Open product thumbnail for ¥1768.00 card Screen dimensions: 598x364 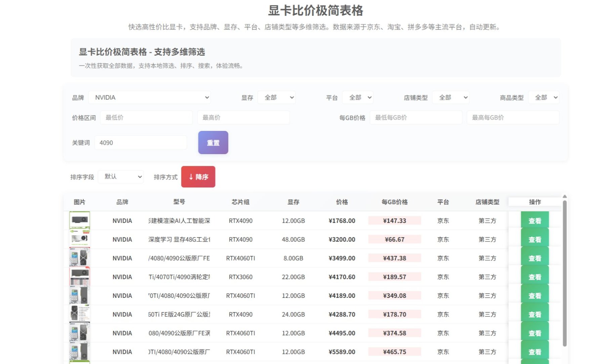click(x=80, y=220)
